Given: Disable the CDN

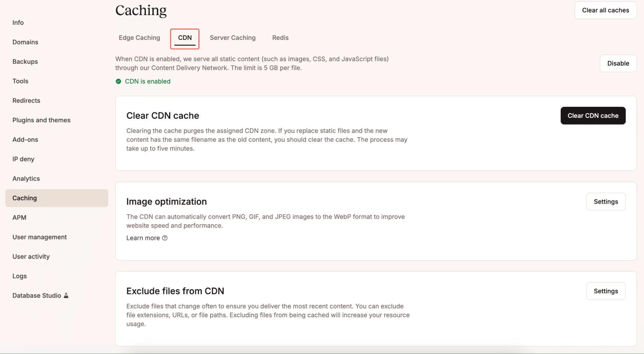Looking at the screenshot, I should tap(618, 63).
